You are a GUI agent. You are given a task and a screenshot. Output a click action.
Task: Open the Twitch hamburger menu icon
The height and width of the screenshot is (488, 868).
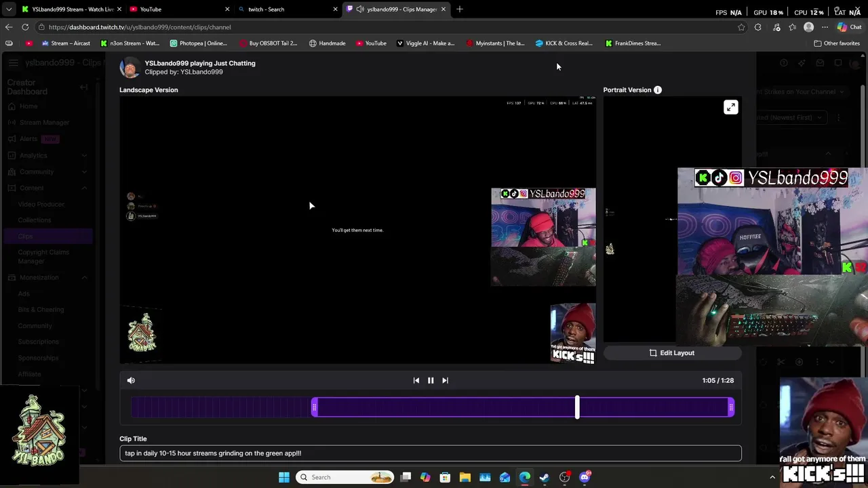point(13,63)
